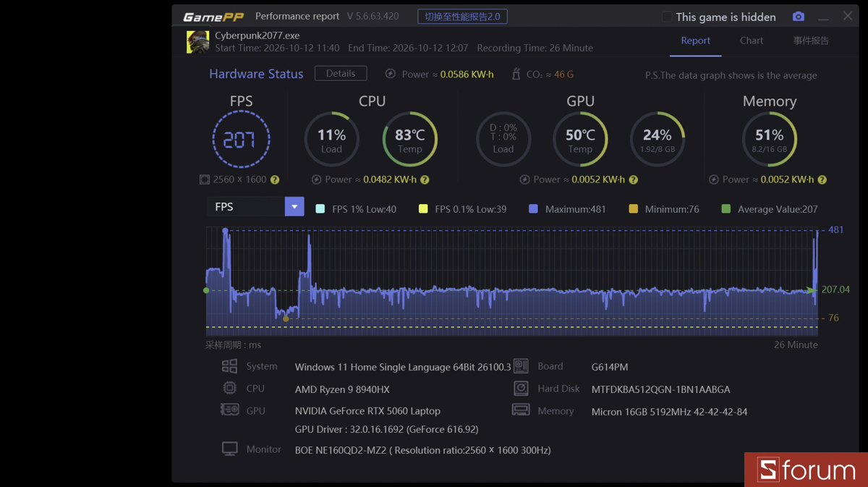This screenshot has width=868, height=487.
Task: Click the FPS 207 circular gauge
Action: [x=241, y=140]
